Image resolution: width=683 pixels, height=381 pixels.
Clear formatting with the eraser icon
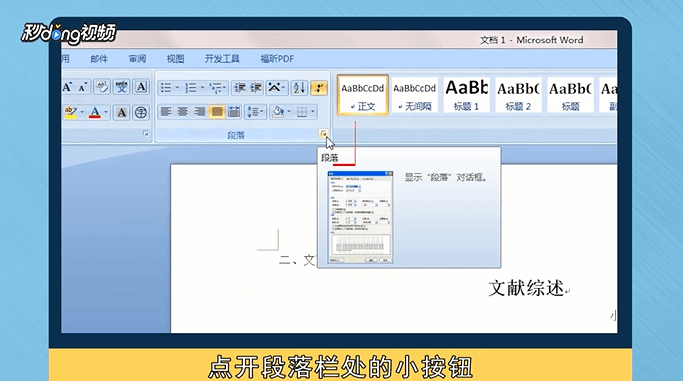click(101, 87)
